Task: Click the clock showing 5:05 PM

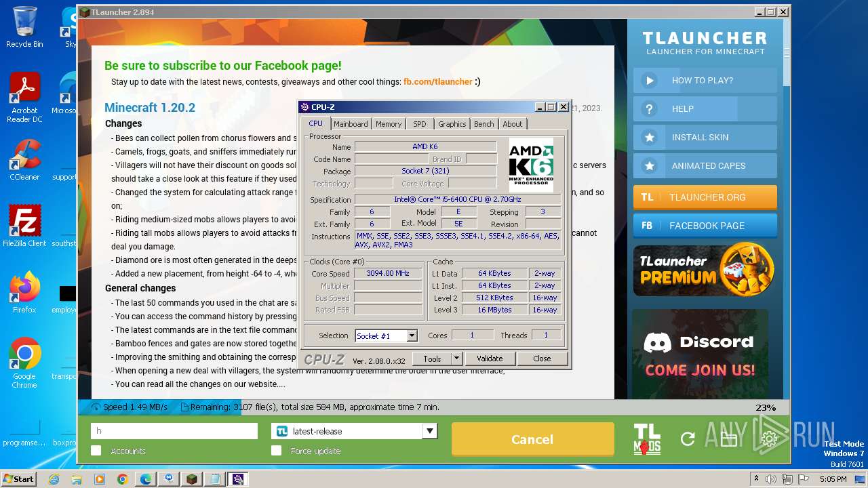Action: [833, 479]
